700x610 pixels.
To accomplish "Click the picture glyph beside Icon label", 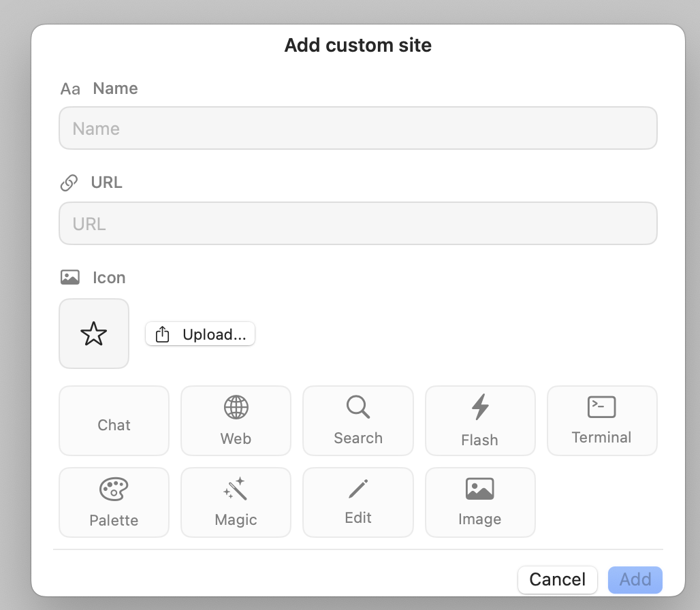I will click(70, 278).
